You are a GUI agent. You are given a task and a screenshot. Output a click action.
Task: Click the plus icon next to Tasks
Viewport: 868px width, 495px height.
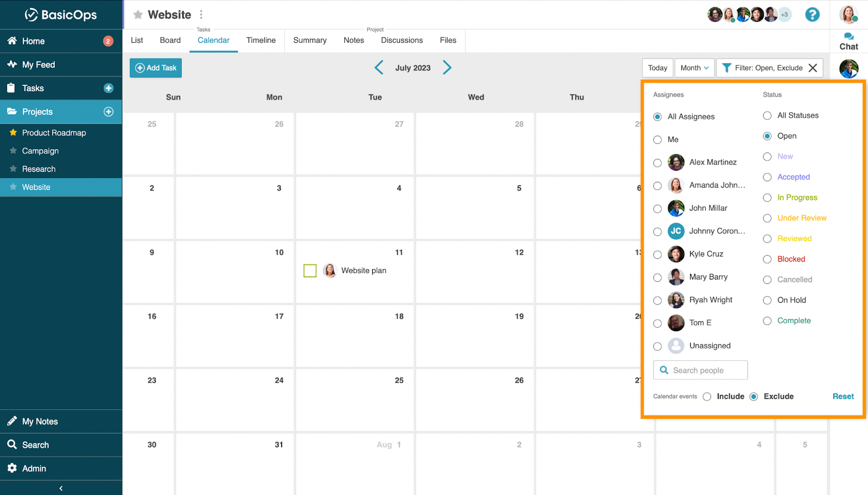pos(108,88)
